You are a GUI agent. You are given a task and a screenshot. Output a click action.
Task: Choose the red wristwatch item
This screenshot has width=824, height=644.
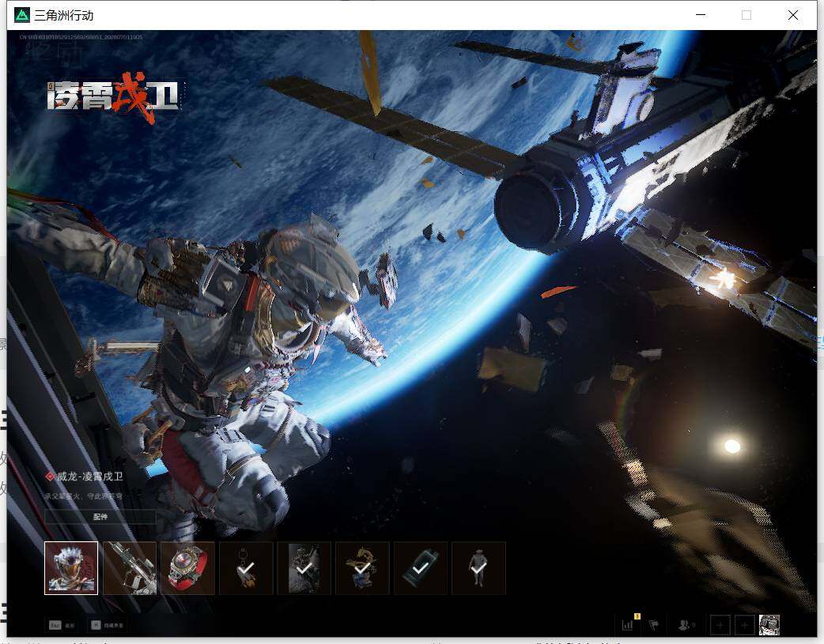188,568
